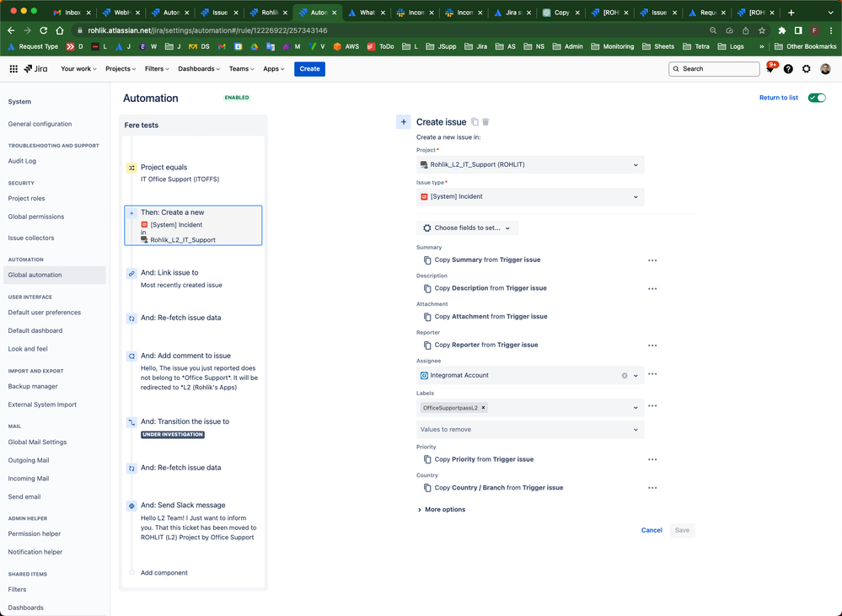
Task: Open a new browser tab
Action: (791, 13)
